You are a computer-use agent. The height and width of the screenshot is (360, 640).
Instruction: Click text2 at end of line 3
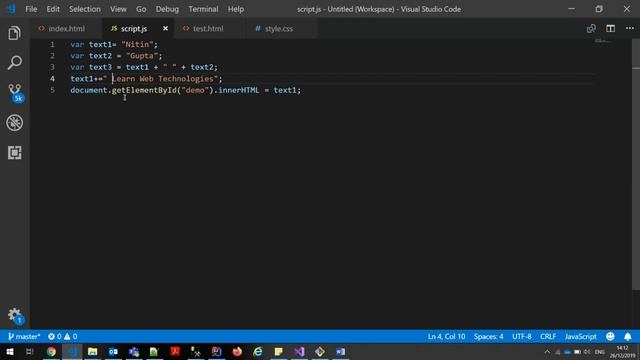202,67
